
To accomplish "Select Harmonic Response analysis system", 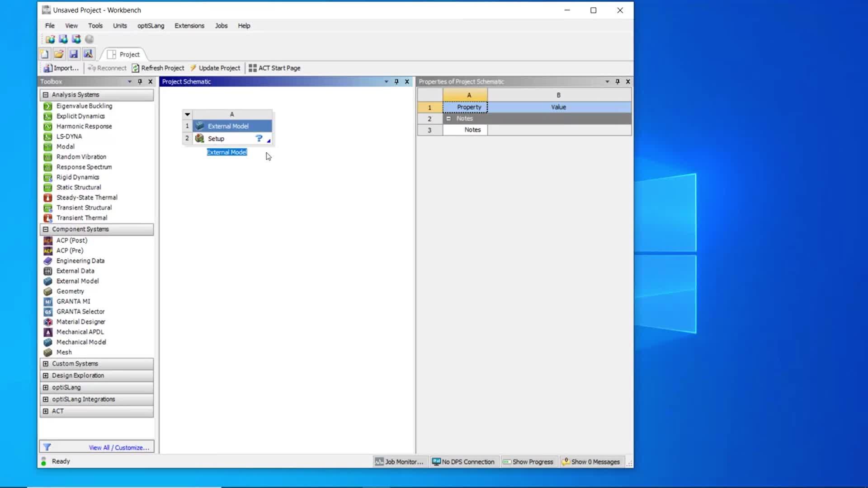I will 84,127.
